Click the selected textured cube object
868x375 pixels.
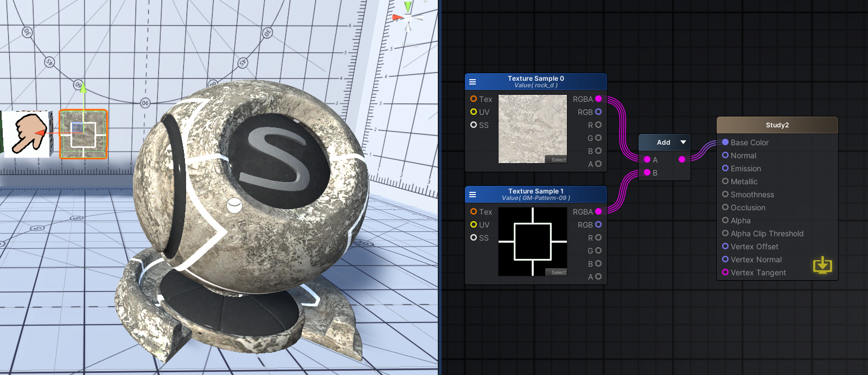83,134
